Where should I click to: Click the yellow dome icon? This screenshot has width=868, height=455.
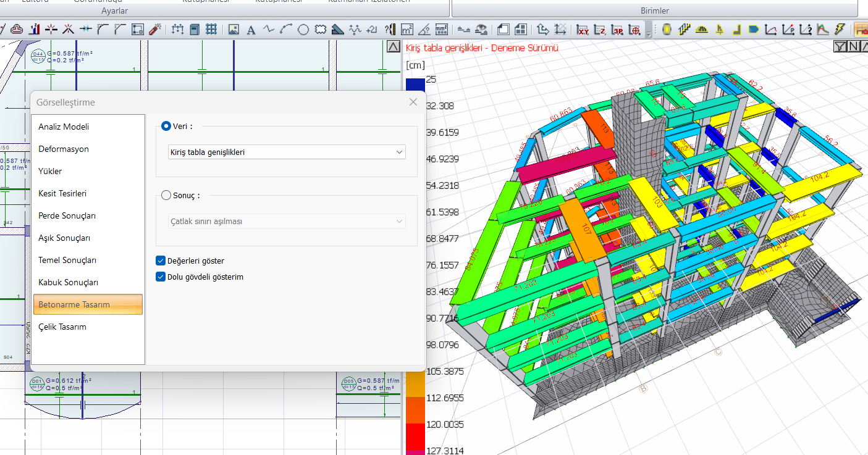701,29
